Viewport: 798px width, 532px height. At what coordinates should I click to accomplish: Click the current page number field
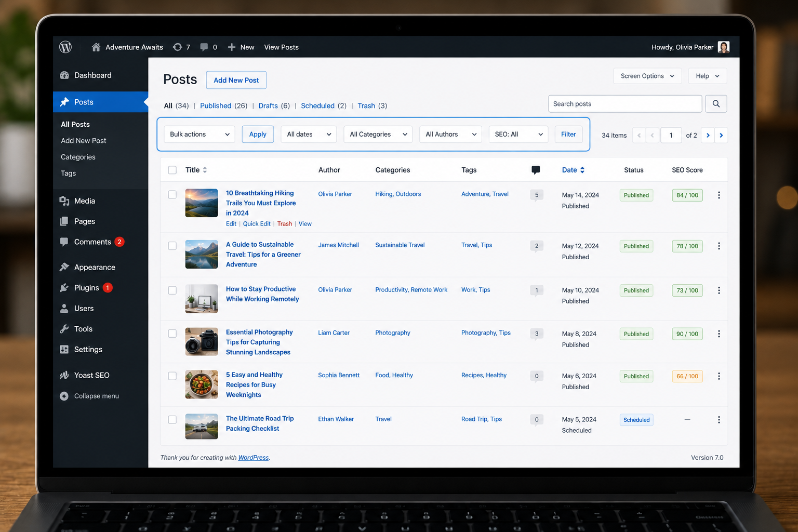671,135
